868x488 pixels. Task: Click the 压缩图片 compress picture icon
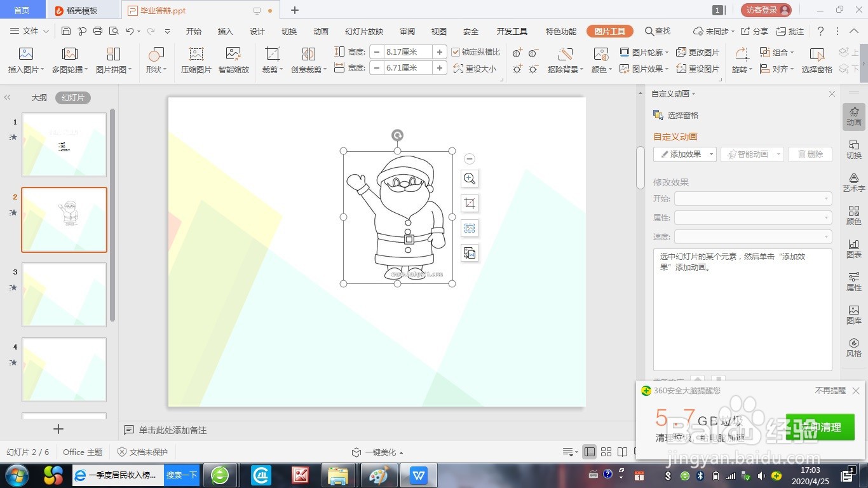coord(195,59)
